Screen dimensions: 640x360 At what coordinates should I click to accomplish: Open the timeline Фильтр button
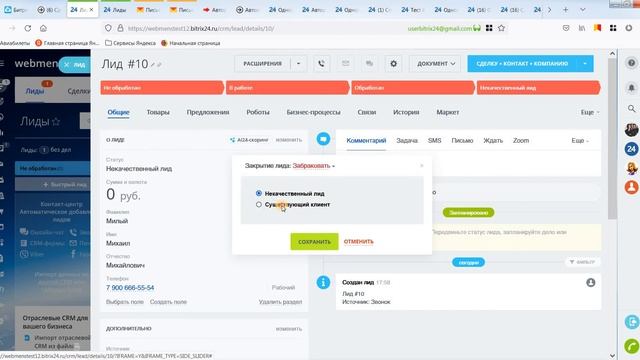pyautogui.click(x=582, y=262)
